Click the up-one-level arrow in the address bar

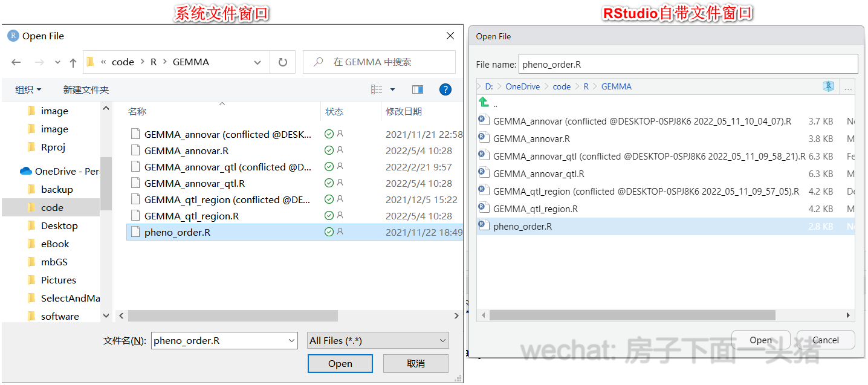[x=73, y=62]
